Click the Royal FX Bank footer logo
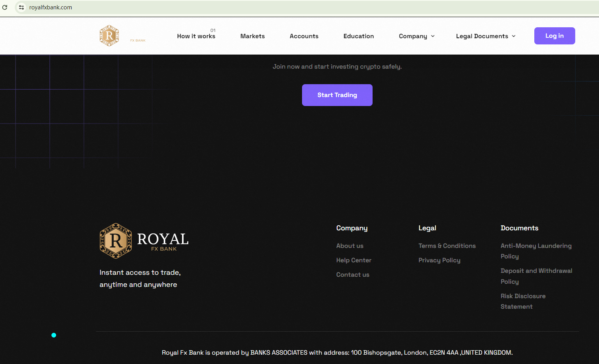 pos(144,241)
